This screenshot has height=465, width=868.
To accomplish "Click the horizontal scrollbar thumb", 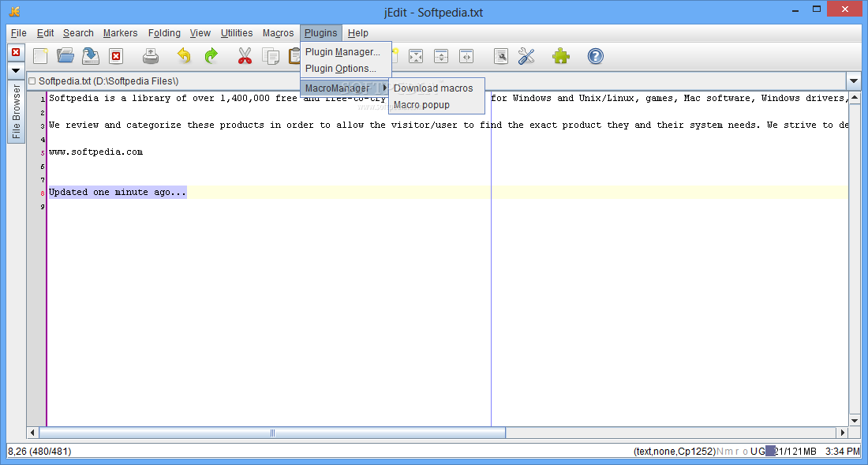I will 272,433.
